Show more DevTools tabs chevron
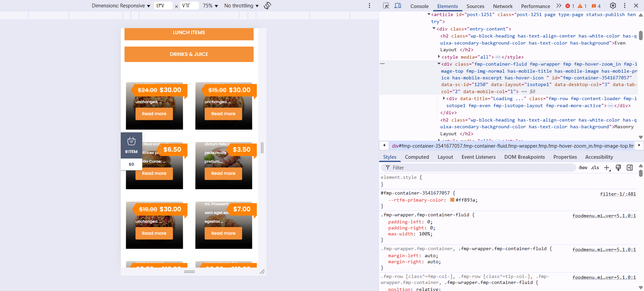Image resolution: width=644 pixels, height=291 pixels. coord(558,6)
